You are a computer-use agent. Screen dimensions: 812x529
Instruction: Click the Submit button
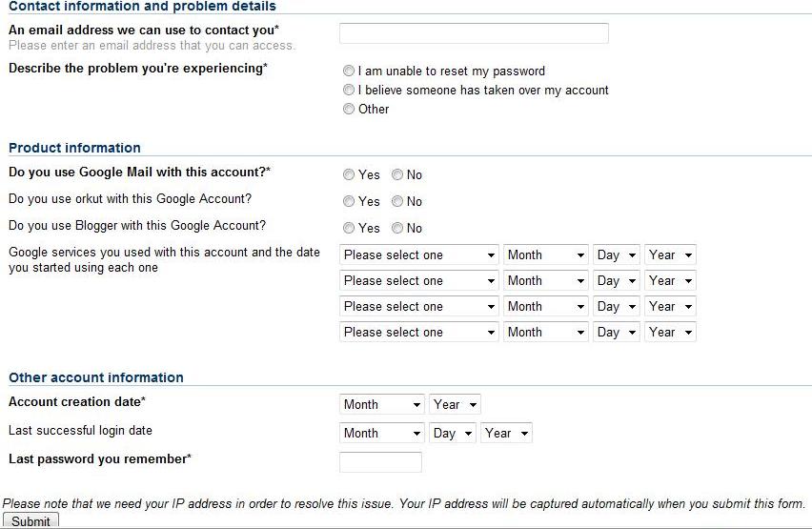[x=30, y=521]
